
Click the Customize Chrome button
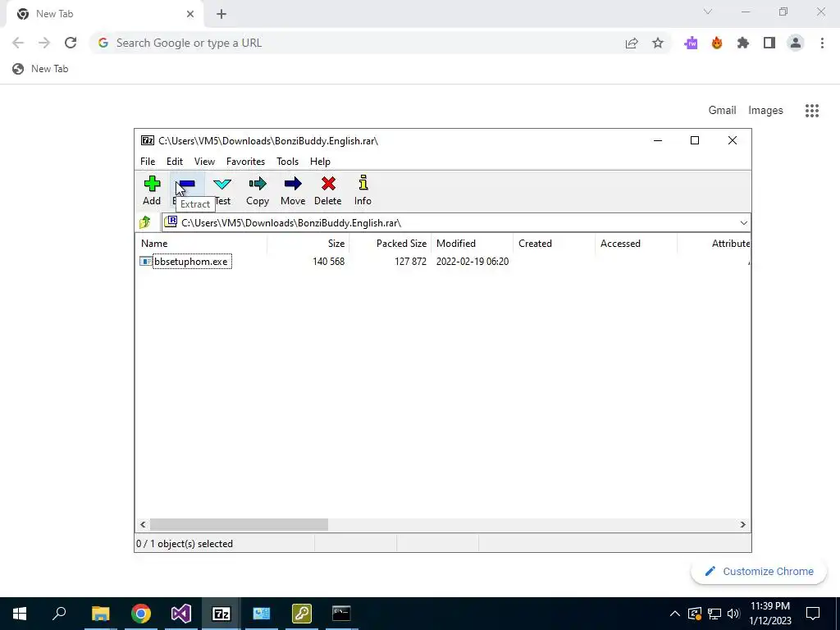(759, 572)
